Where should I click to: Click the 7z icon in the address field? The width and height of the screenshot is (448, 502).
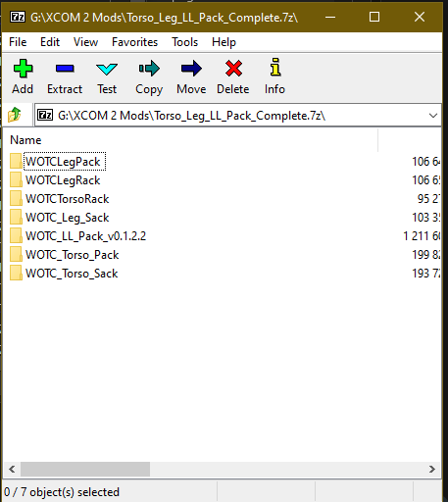45,115
